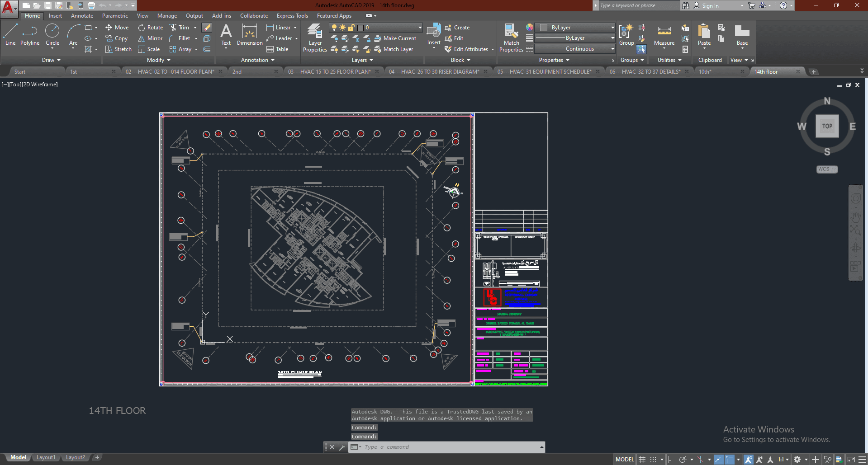Expand the Draw panel options

[x=51, y=60]
